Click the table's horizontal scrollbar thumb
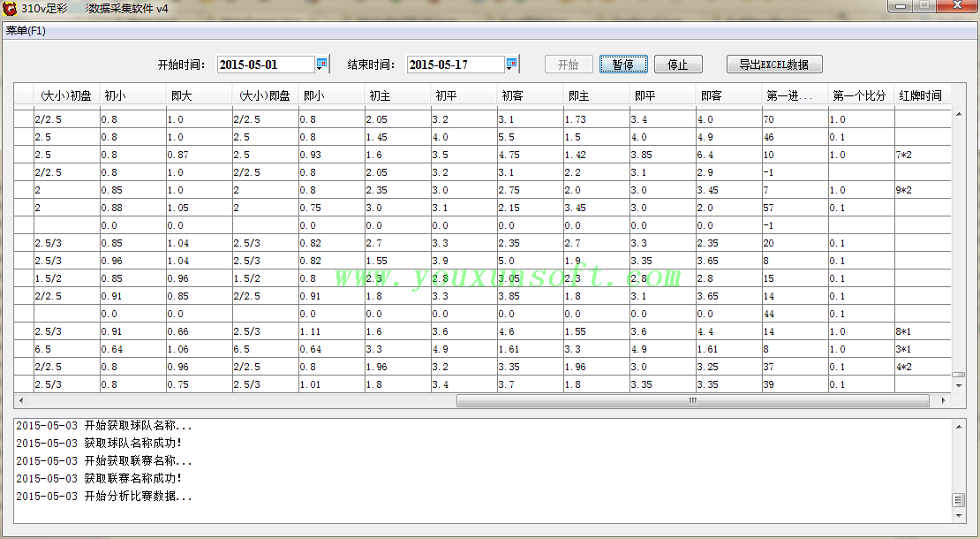980x539 pixels. [x=692, y=401]
